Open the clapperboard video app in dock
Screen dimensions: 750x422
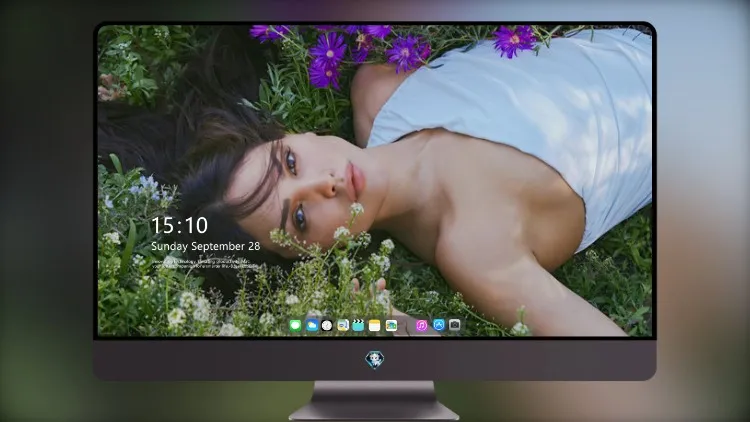pos(358,326)
